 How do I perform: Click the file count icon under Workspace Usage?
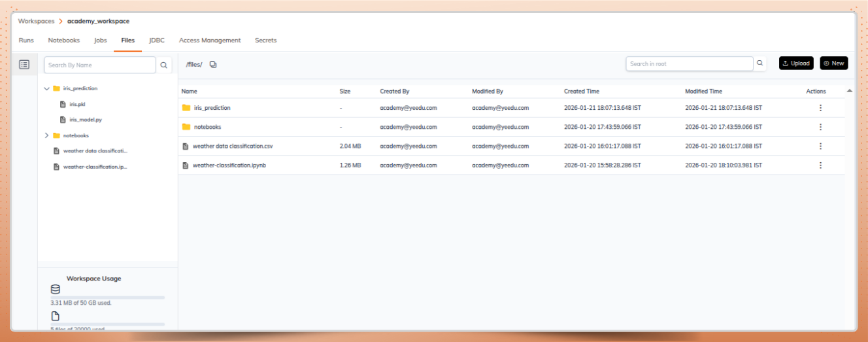55,316
